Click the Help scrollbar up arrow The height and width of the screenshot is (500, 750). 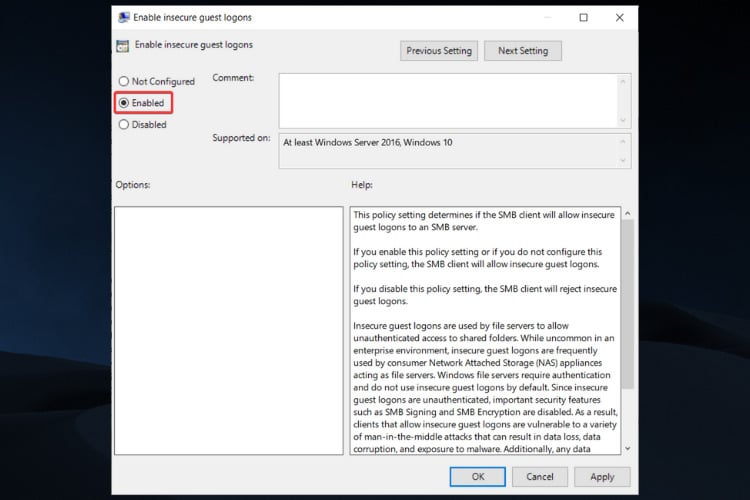628,213
